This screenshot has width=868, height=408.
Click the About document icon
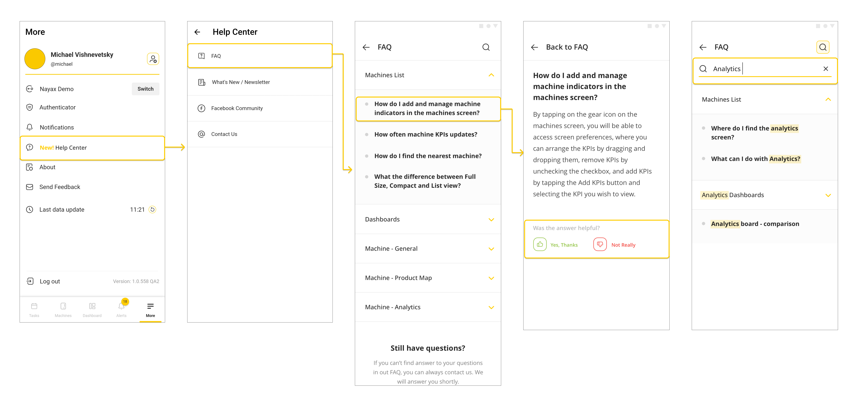[30, 167]
